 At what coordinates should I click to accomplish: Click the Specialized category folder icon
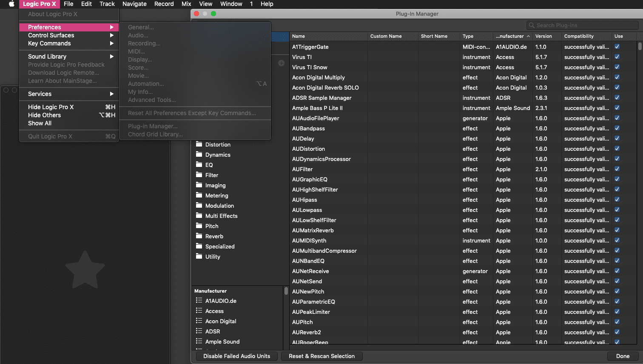[199, 246]
